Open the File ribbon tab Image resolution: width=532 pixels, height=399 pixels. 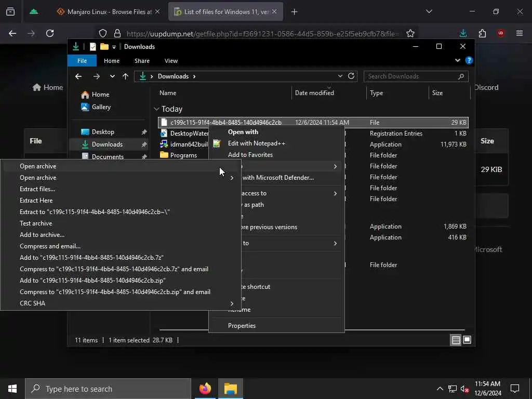[82, 61]
